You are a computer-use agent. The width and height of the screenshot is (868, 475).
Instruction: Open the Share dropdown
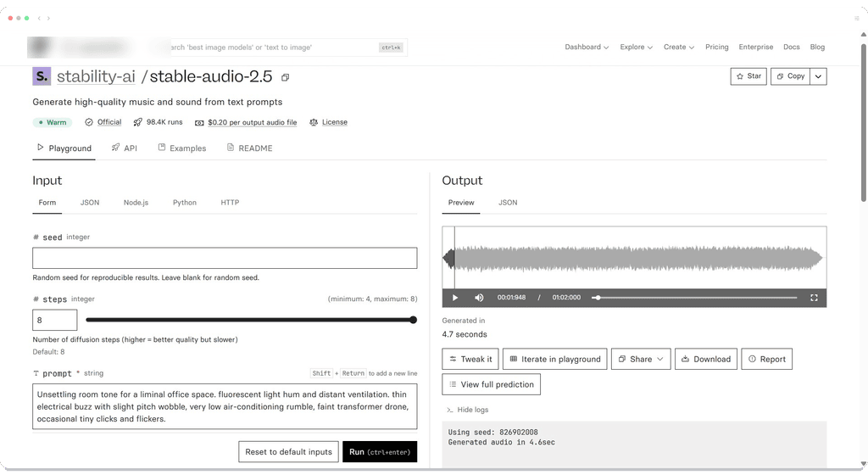(641, 359)
